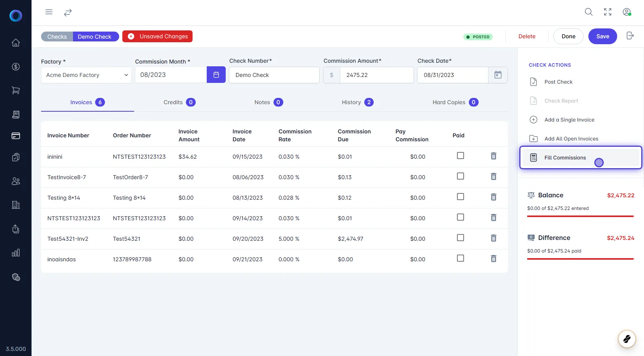
Task: Delete invoice Test54321-Inv2 with trash icon
Action: coord(493,238)
